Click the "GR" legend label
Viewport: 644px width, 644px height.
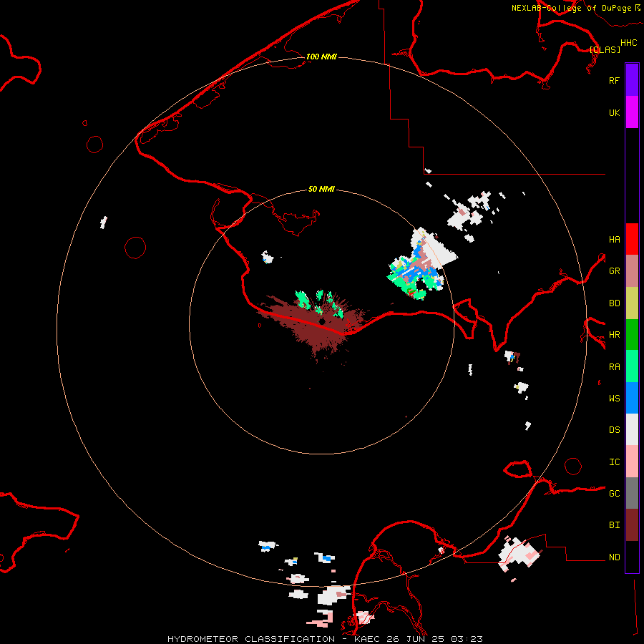click(x=614, y=271)
